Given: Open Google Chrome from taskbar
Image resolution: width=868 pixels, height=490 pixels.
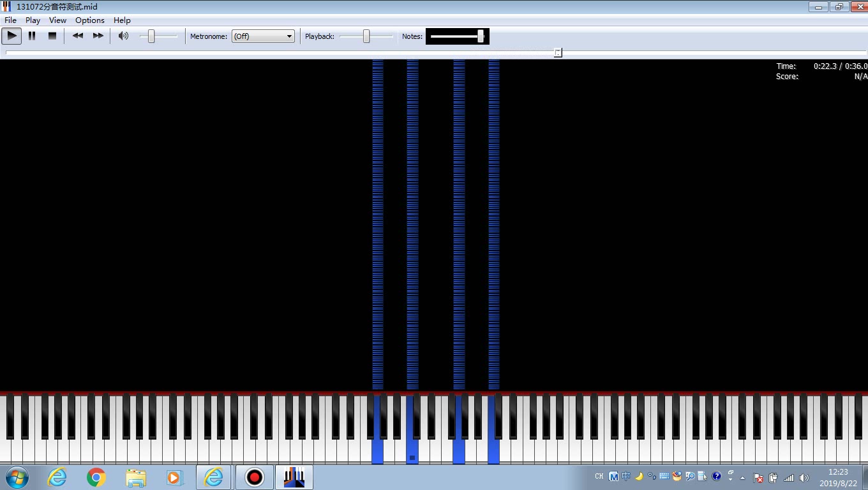Looking at the screenshot, I should (x=96, y=477).
